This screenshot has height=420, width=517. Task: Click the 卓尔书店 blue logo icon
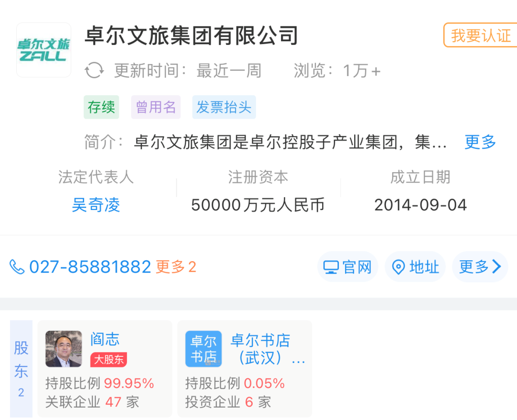coord(203,349)
